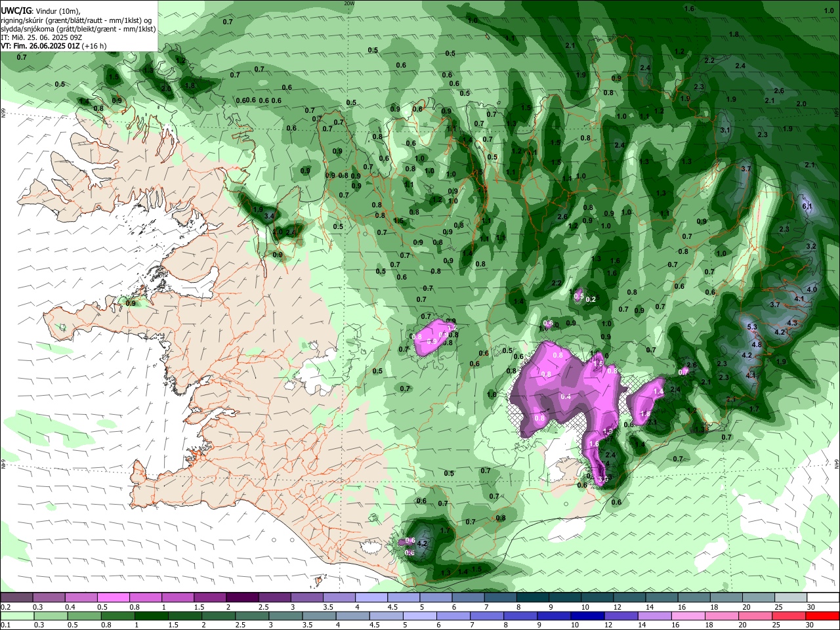Click the white 0.2 value on the map
The height and width of the screenshot is (630, 840).
point(590,299)
